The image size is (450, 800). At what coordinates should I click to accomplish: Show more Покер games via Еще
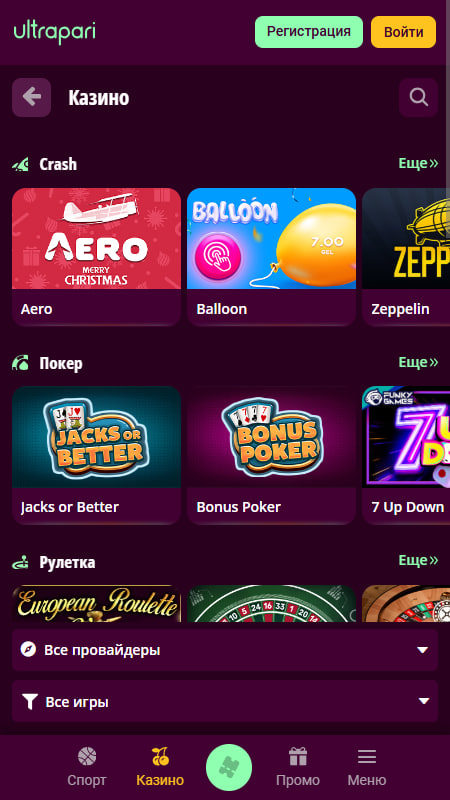(x=418, y=362)
